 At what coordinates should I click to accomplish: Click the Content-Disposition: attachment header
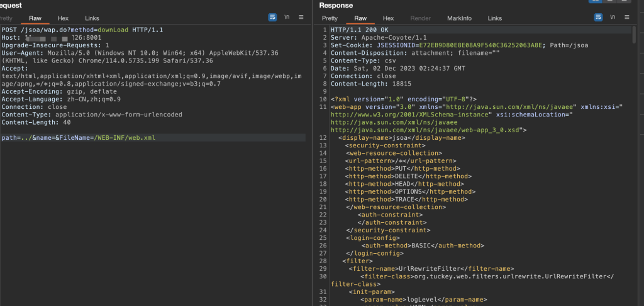coord(415,53)
